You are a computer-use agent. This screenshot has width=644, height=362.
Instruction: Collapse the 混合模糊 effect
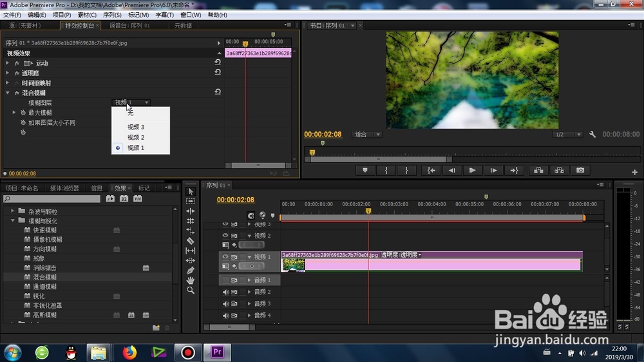(x=7, y=93)
